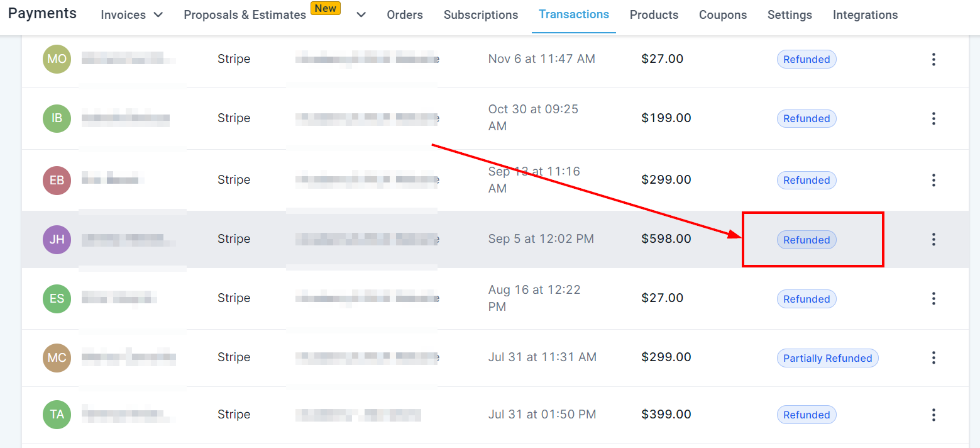Open three-dot menu for the $399.00 transaction
The height and width of the screenshot is (448, 980).
[933, 415]
